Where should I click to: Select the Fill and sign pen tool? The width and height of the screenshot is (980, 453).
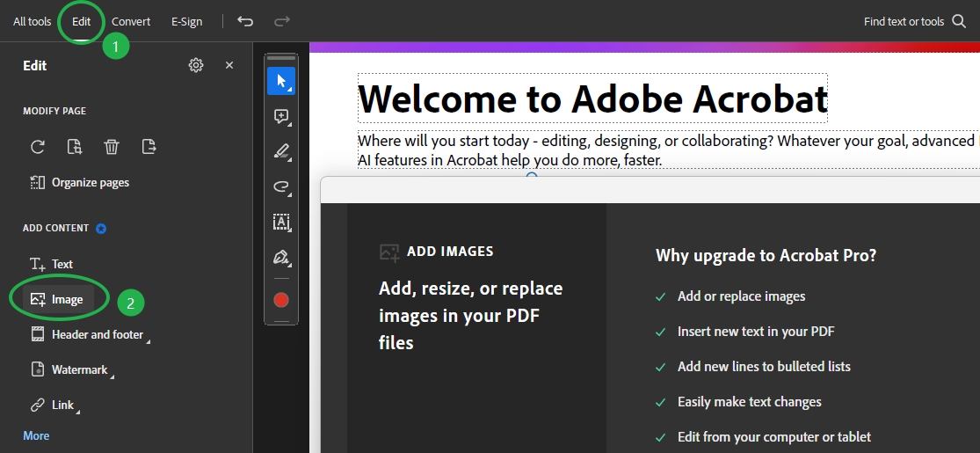[281, 257]
